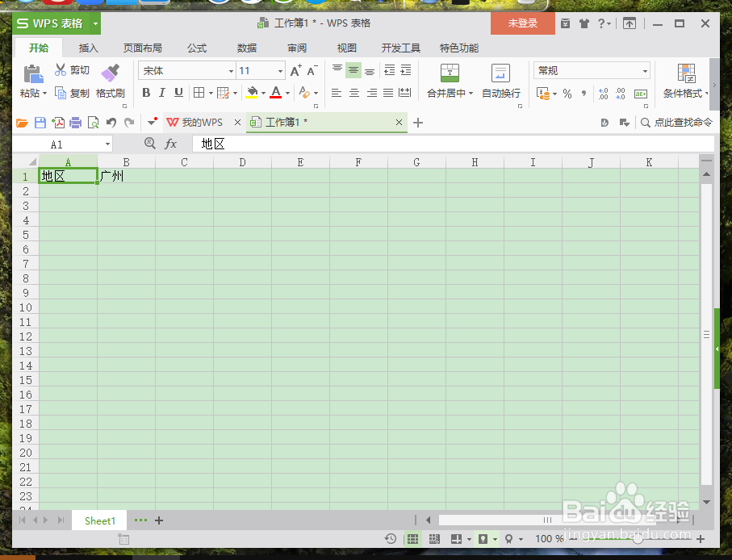Apply the currency format icon
Screen dimensions: 732x560
(543, 94)
